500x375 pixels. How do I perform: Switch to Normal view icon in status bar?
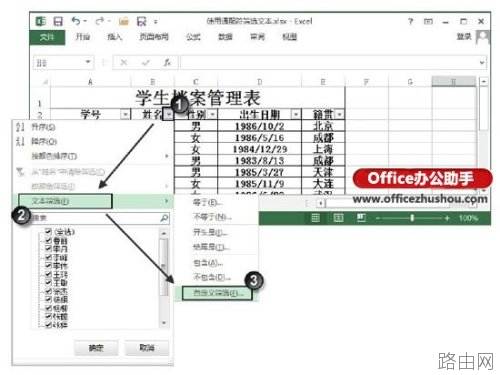click(315, 218)
